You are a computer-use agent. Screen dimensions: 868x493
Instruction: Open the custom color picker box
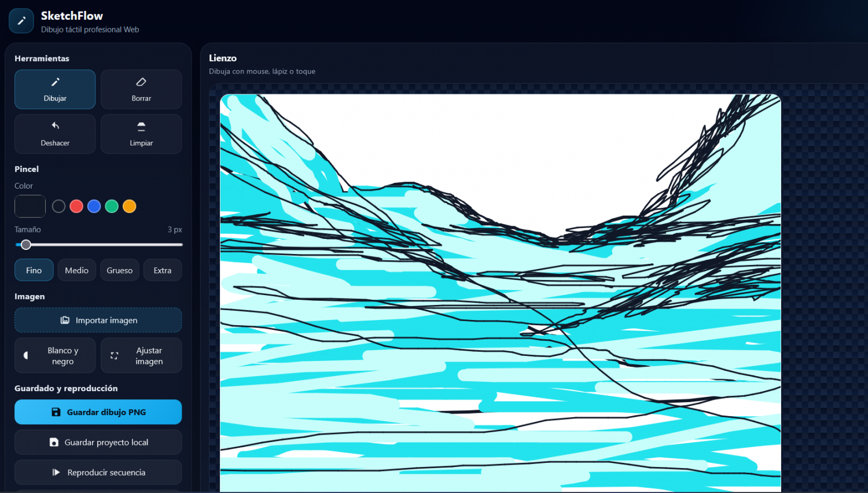coord(30,206)
